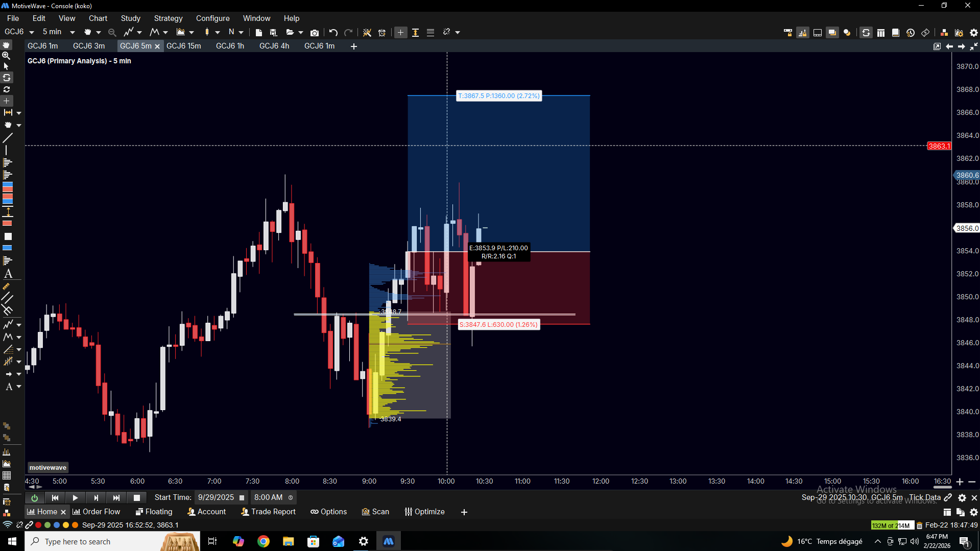Open the 5 min bar size dropdown
The height and width of the screenshot is (551, 980).
click(72, 32)
